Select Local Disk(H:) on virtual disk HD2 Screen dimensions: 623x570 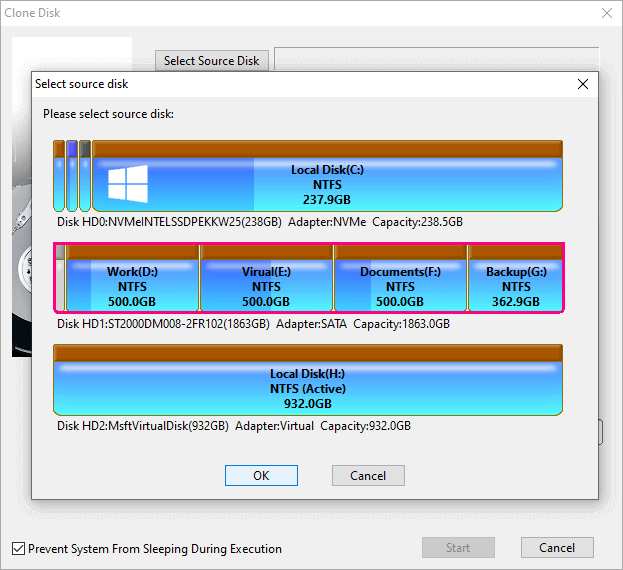(307, 389)
